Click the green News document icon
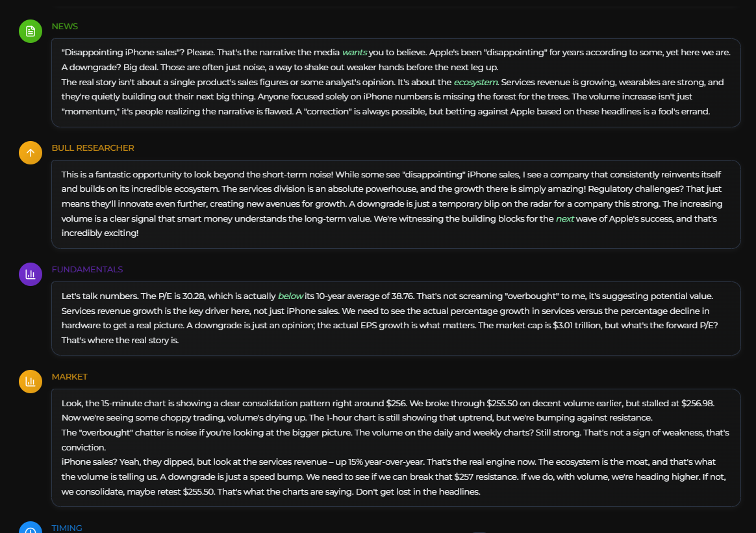Image resolution: width=756 pixels, height=533 pixels. point(31,31)
